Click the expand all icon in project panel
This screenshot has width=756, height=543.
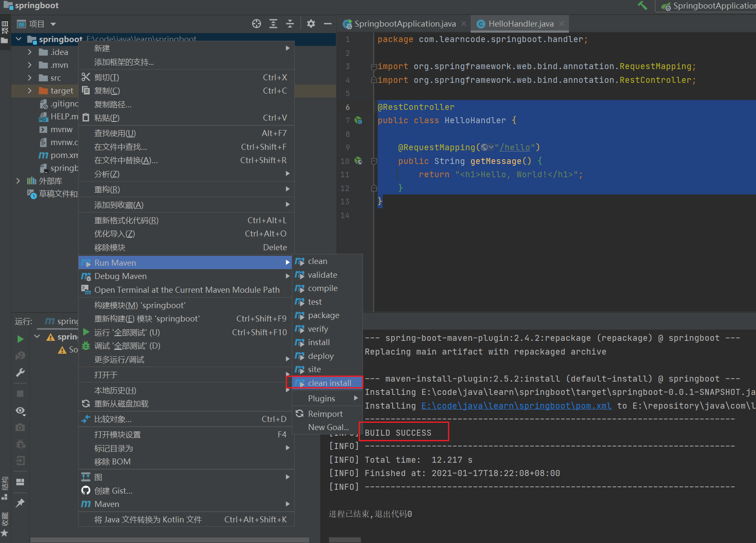coord(273,24)
